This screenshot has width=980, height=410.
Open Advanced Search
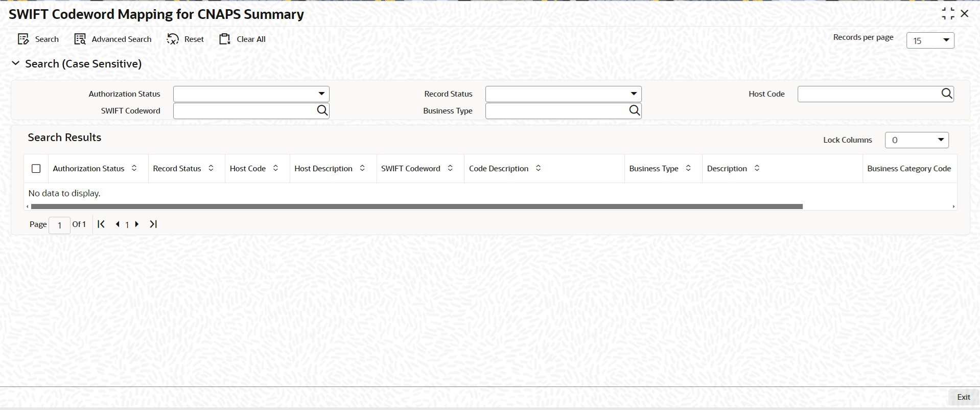coord(113,39)
